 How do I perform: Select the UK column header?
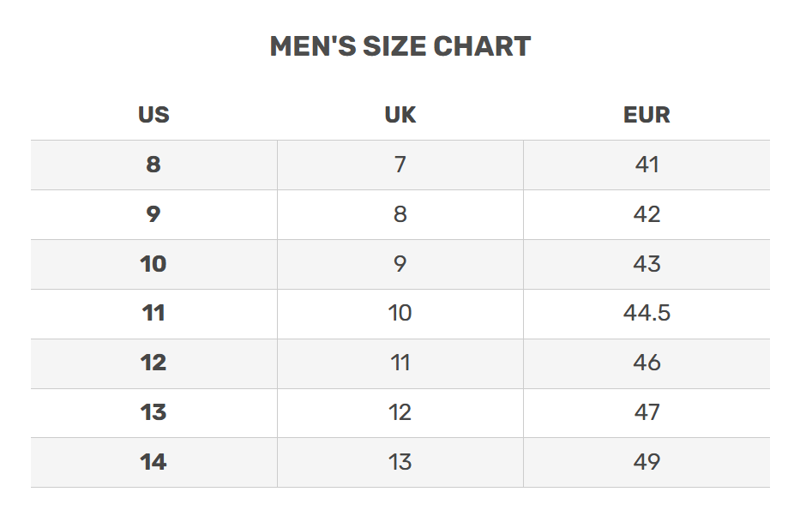[400, 115]
